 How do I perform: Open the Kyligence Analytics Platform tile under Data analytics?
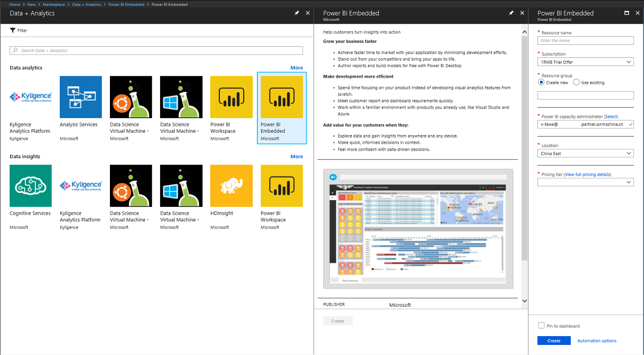click(31, 97)
